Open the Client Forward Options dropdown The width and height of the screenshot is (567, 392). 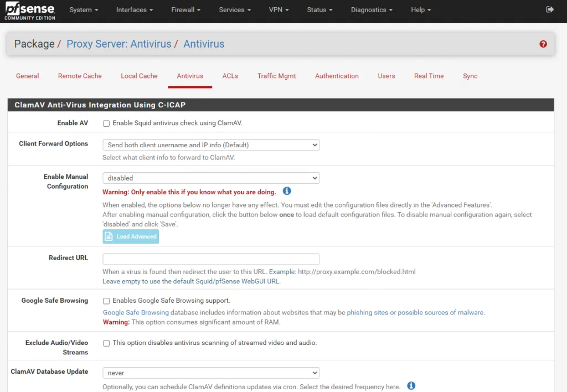[211, 145]
